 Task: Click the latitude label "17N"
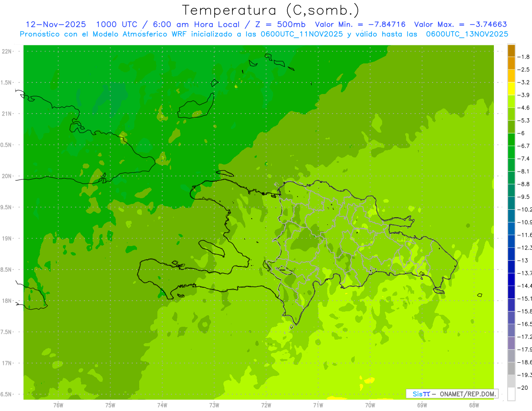[x=7, y=363]
